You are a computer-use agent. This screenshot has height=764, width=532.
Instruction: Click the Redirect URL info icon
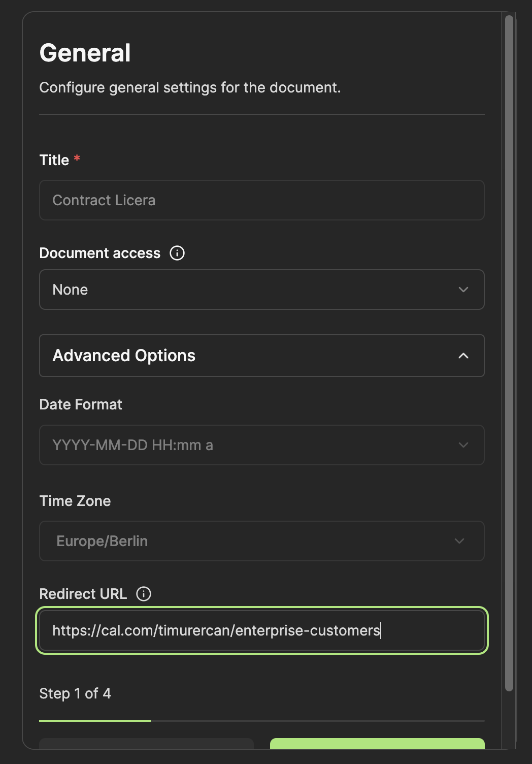click(x=144, y=594)
